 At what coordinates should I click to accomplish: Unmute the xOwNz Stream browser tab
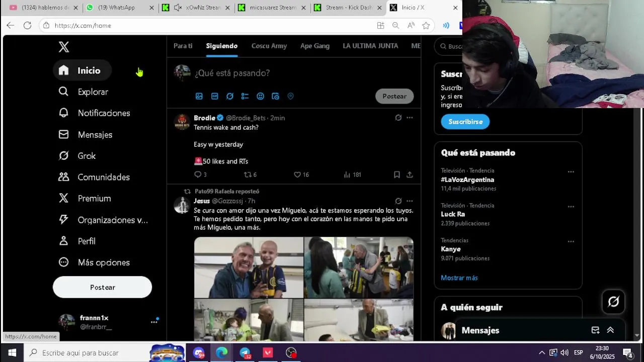pyautogui.click(x=178, y=8)
